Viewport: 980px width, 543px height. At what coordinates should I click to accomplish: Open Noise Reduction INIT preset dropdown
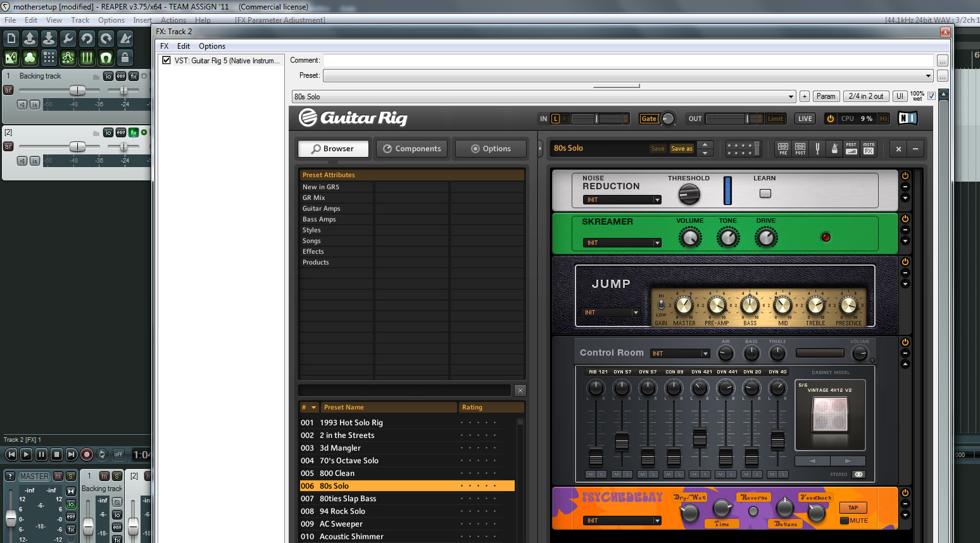(622, 200)
